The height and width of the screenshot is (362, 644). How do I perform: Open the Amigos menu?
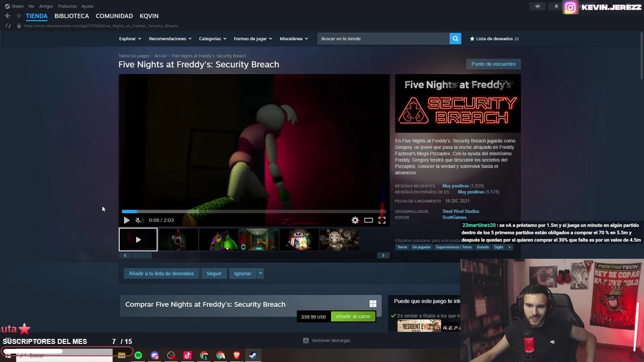[46, 6]
